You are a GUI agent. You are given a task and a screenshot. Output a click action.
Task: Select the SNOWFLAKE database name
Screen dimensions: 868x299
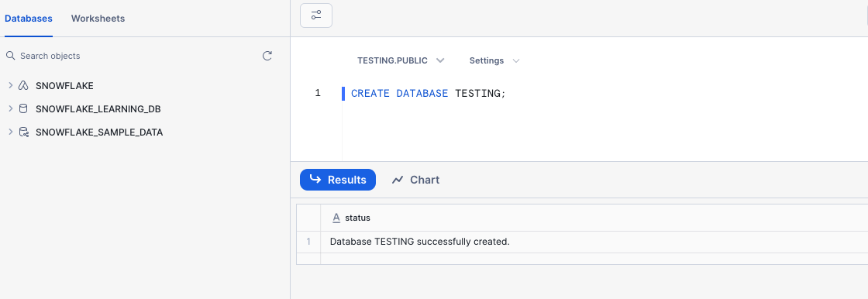64,86
